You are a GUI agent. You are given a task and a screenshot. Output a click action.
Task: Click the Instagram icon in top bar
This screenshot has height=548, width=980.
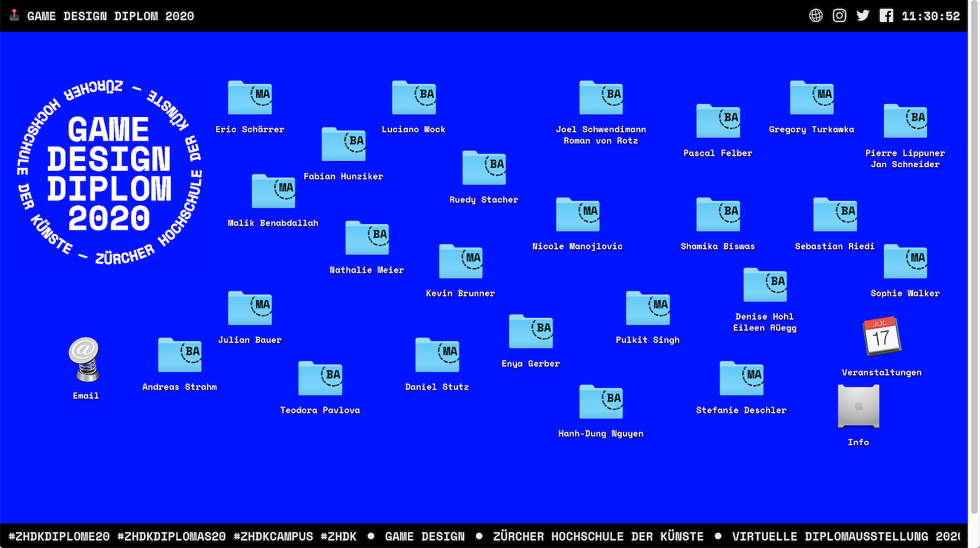coord(839,16)
